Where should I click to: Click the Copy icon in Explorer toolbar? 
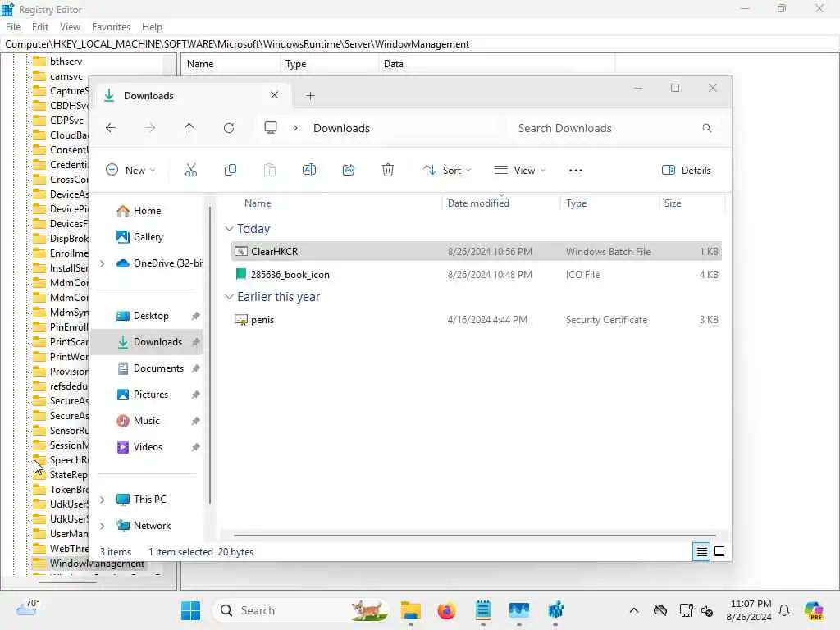click(x=231, y=171)
